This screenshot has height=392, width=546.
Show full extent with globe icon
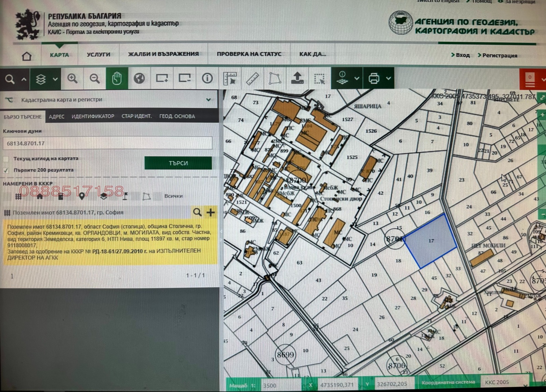[x=139, y=79]
